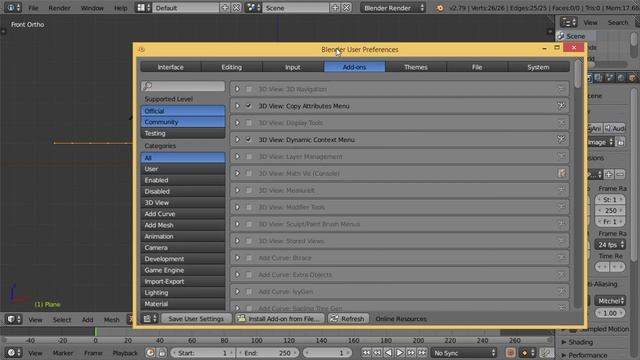Expand Add Curve: Btrace details

pyautogui.click(x=237, y=258)
